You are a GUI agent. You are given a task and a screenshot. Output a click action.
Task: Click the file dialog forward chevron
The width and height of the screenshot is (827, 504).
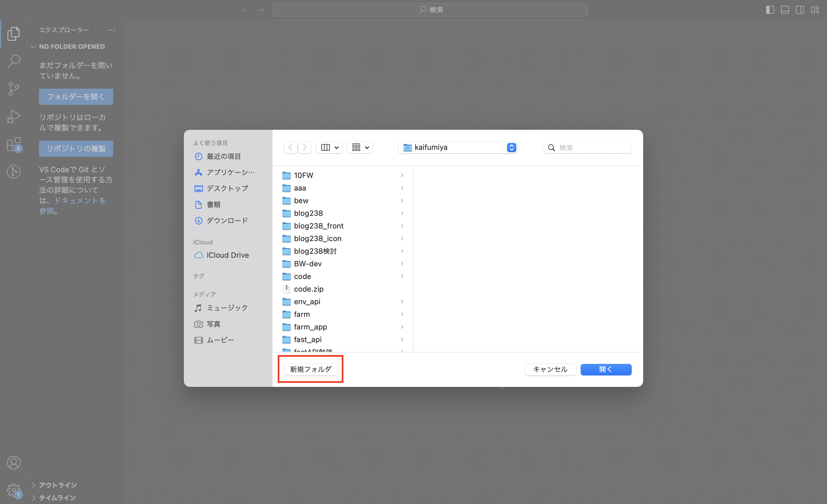point(304,147)
